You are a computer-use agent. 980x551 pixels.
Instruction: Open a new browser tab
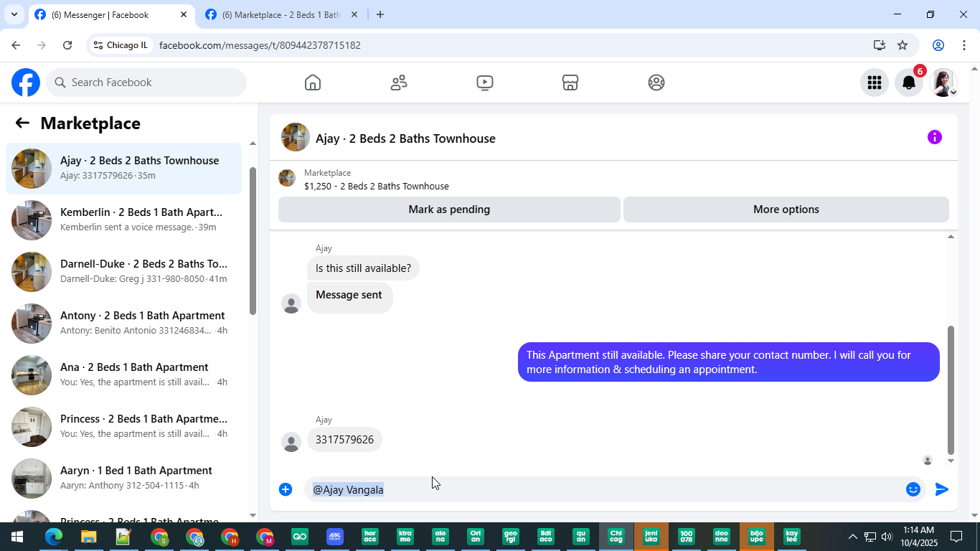tap(380, 15)
